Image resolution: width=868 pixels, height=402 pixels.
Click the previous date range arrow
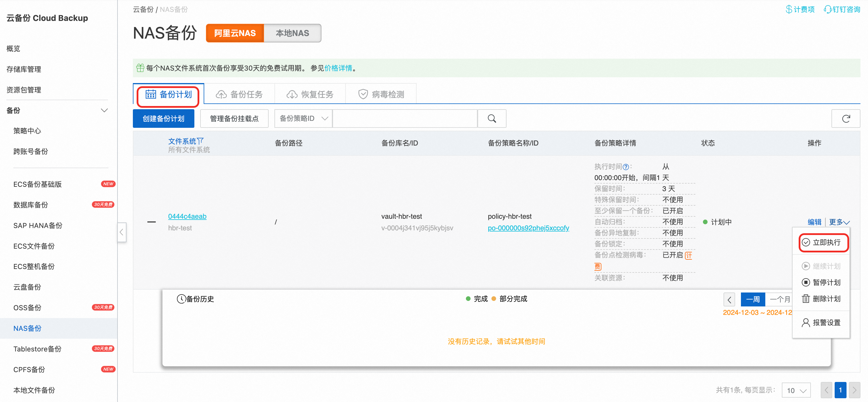tap(729, 299)
